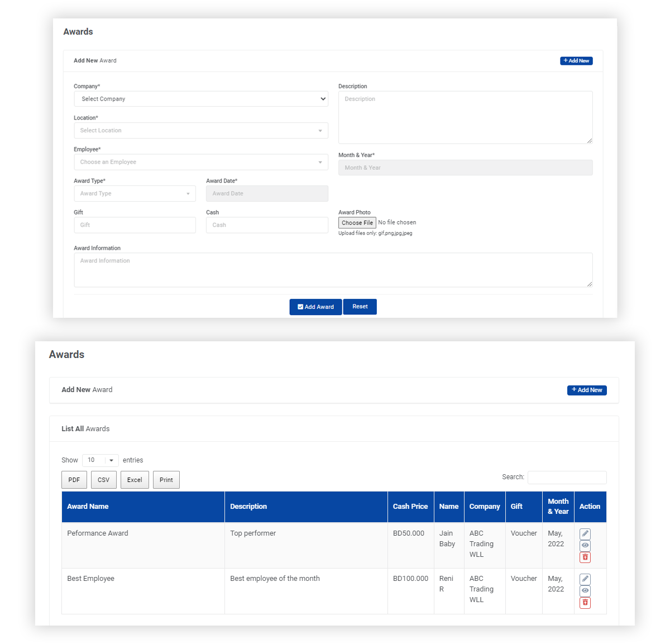Edit the Peformance Award row pencil icon
The width and height of the screenshot is (670, 644).
point(585,534)
